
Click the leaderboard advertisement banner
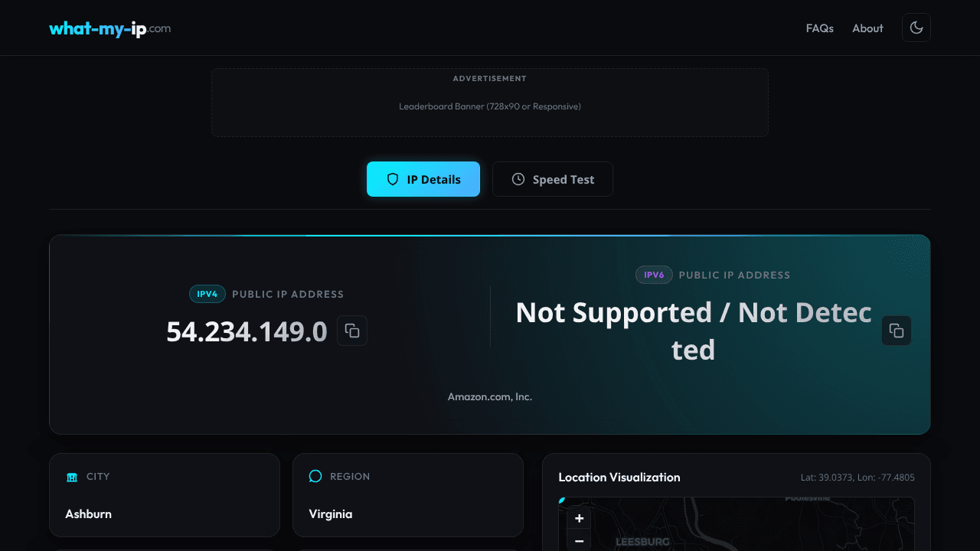[490, 103]
